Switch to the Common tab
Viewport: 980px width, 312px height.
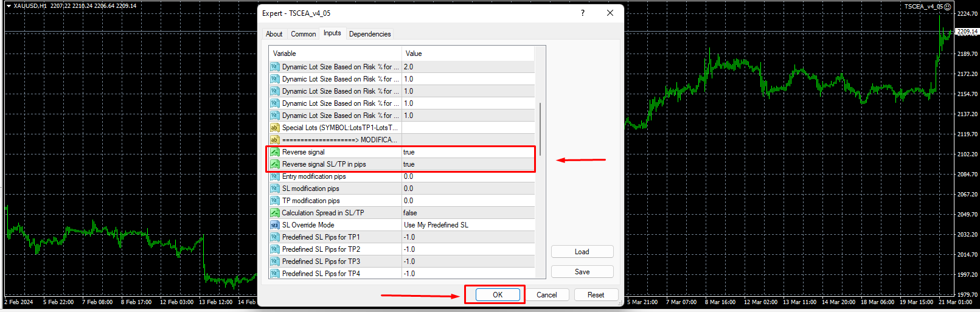(303, 34)
